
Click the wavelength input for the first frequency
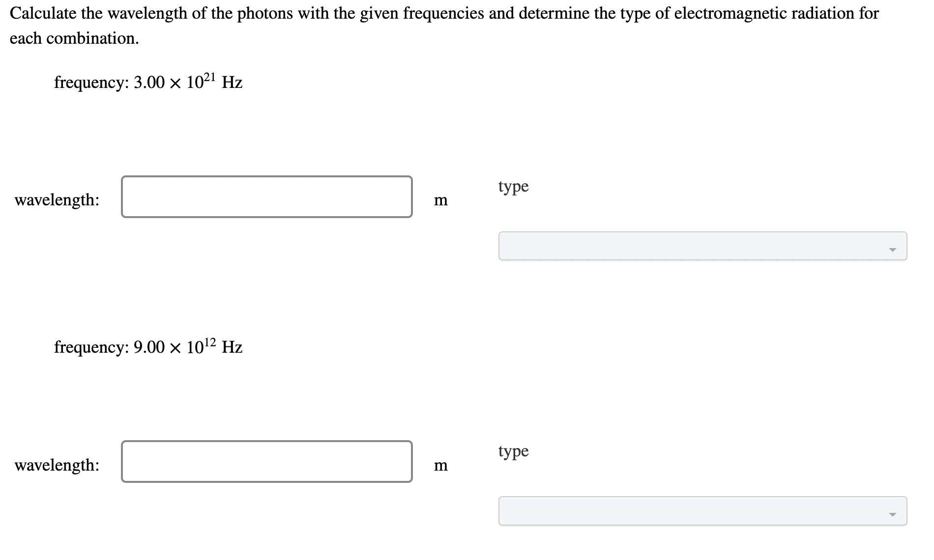[267, 197]
